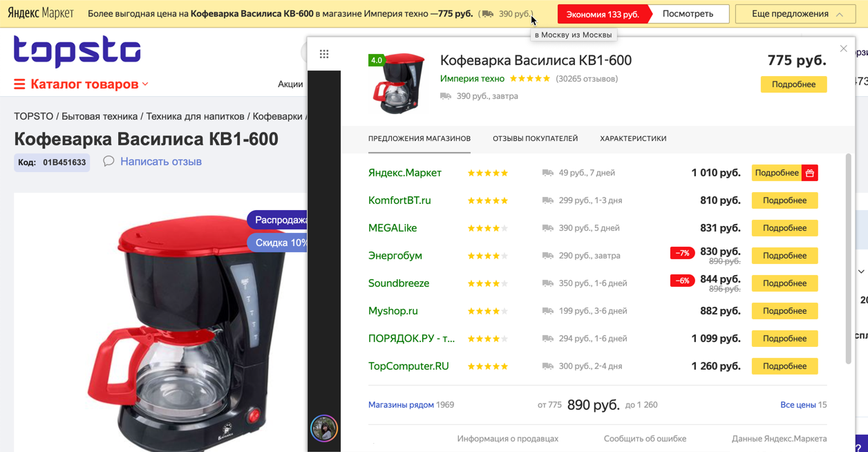Viewport: 868px width, 452px height.
Task: Click the Бытовая техника breadcrumb
Action: pyautogui.click(x=100, y=116)
